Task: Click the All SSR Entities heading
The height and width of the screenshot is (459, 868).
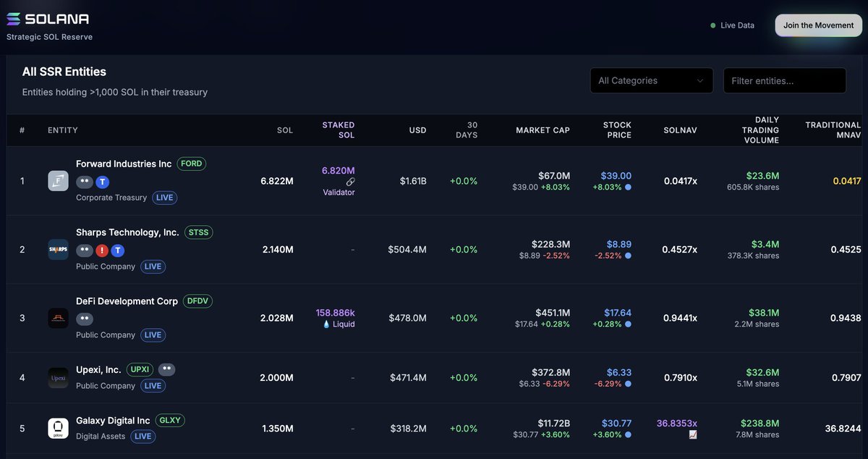Action: coord(64,72)
